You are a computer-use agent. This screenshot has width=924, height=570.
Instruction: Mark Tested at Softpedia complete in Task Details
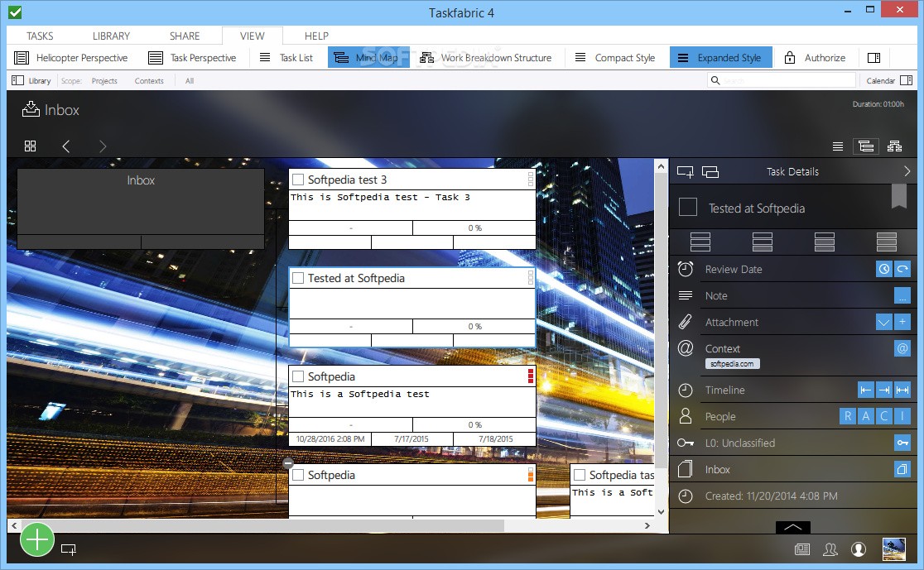(688, 208)
